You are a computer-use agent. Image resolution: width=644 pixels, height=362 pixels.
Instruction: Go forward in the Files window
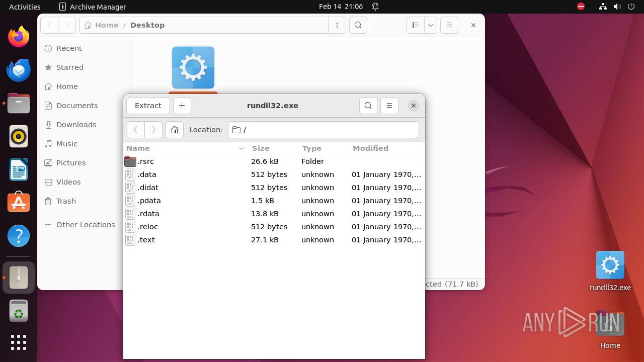(67, 25)
